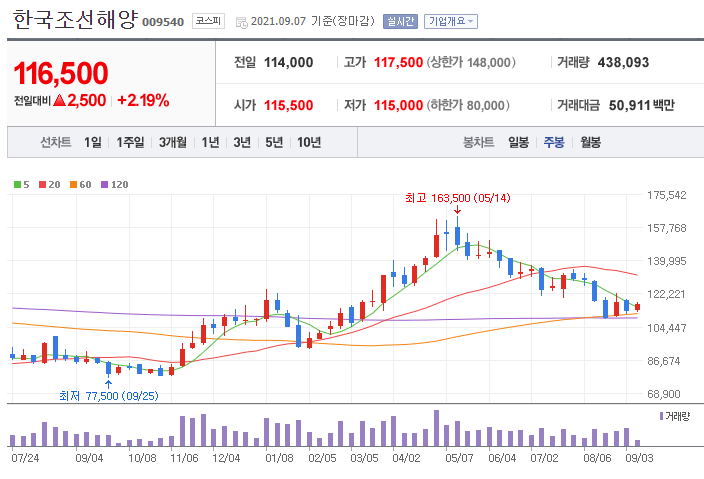Click the y-axis label 122,221
The image size is (704, 479).
tap(667, 294)
